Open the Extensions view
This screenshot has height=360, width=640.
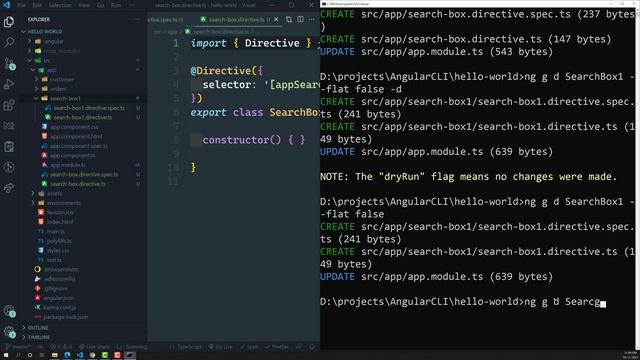pyautogui.click(x=9, y=105)
